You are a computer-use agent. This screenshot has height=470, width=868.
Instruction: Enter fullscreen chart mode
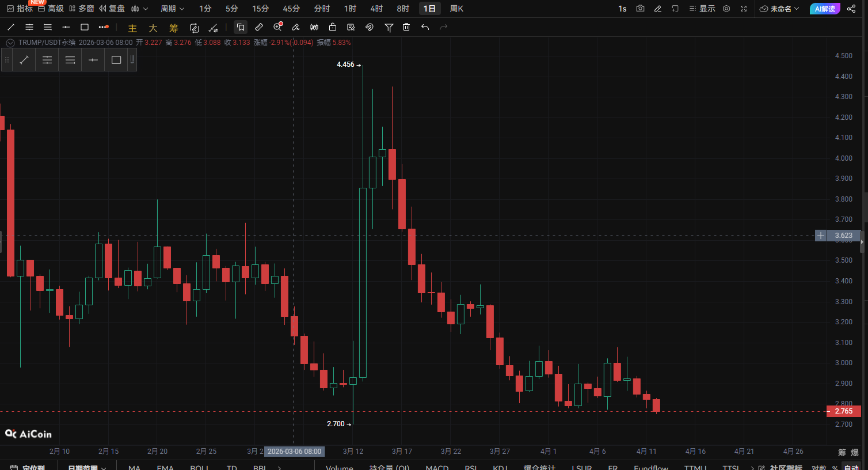click(744, 9)
